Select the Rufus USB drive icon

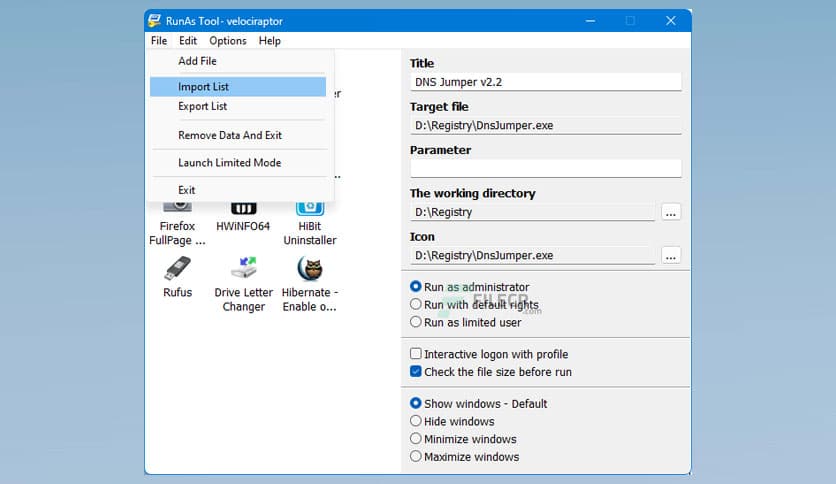pos(177,269)
